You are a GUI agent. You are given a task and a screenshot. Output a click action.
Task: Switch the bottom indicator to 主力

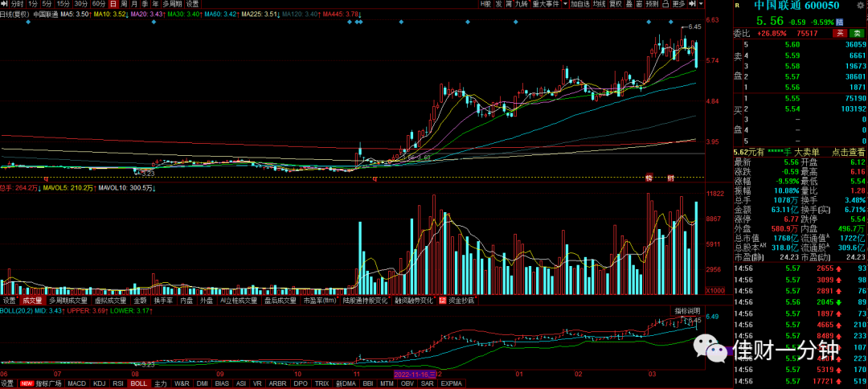pyautogui.click(x=161, y=383)
